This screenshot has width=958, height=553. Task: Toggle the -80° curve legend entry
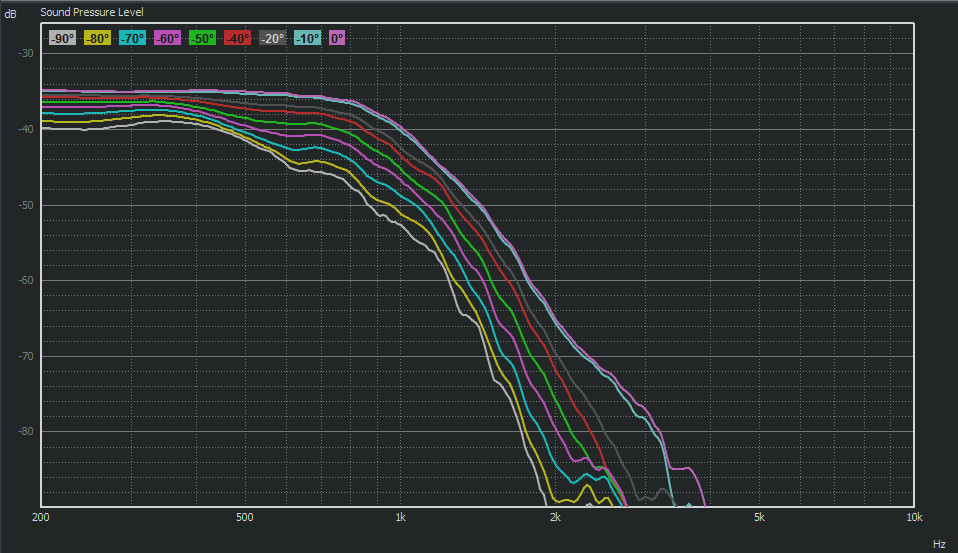tap(97, 38)
